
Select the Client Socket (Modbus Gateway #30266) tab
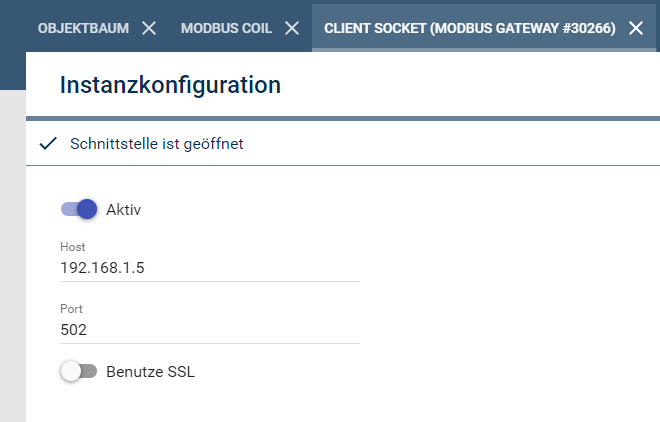470,28
